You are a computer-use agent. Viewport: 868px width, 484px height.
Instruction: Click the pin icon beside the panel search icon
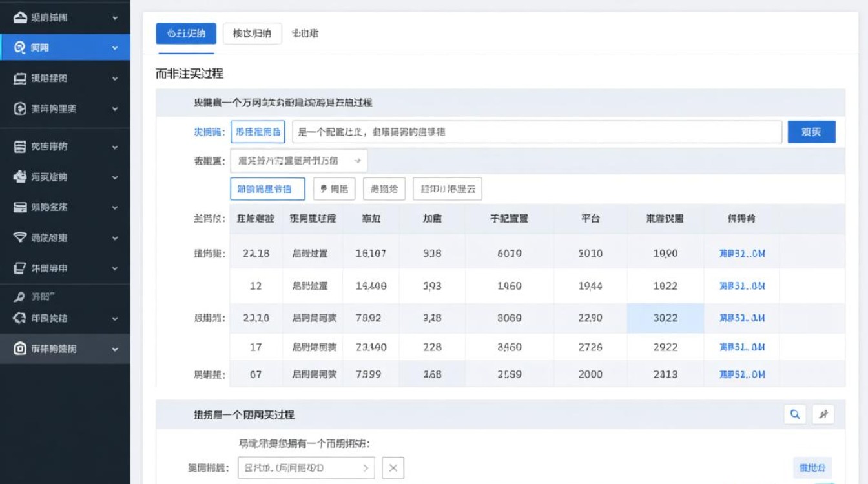(x=823, y=414)
